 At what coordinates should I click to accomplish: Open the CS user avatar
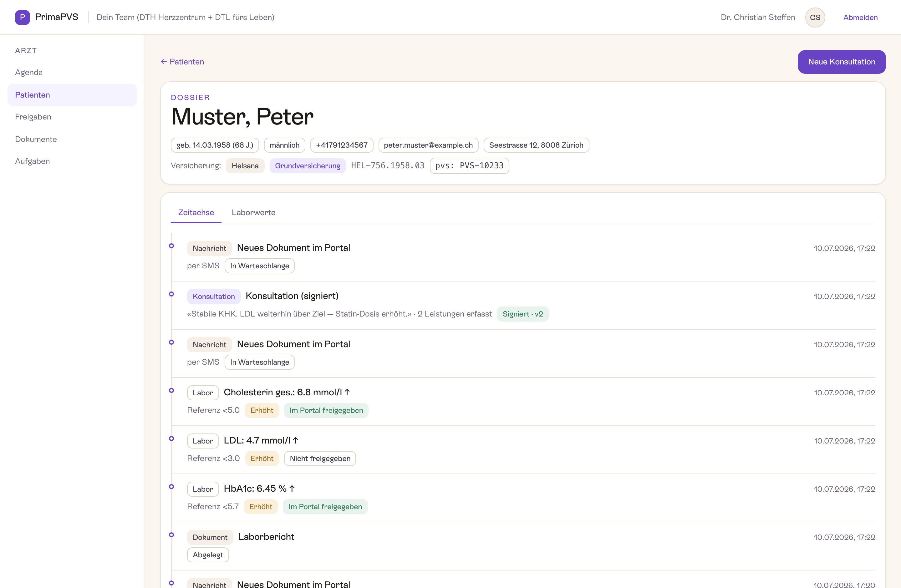[x=815, y=18]
